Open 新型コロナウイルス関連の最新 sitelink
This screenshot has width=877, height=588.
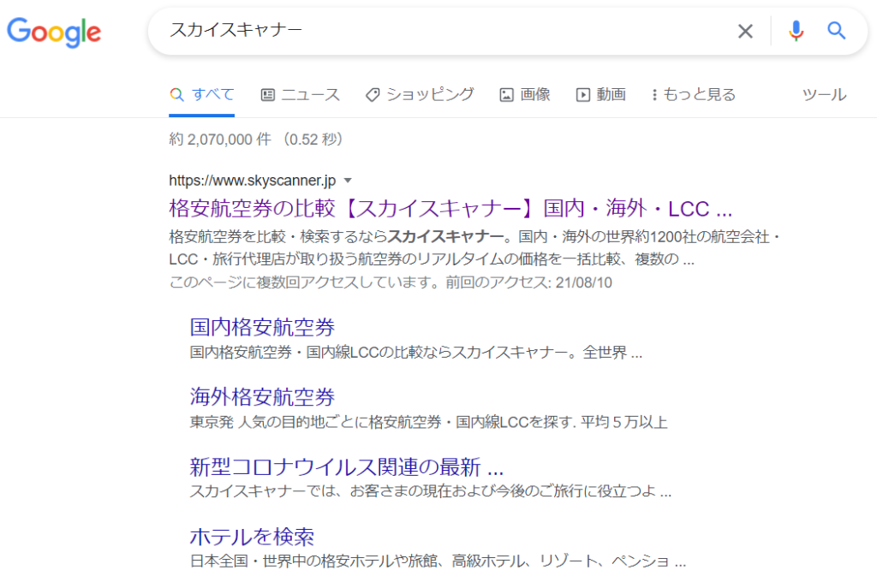tap(346, 466)
